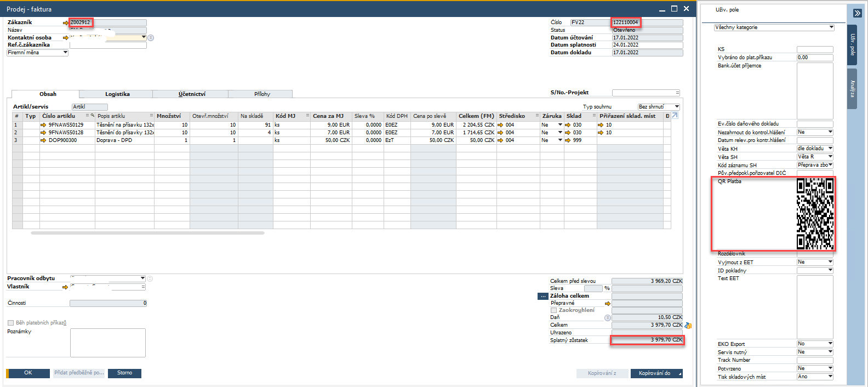868x387 pixels.
Task: Open Sklad 030 link arrow in 9FNAW550129 row
Action: [x=568, y=125]
